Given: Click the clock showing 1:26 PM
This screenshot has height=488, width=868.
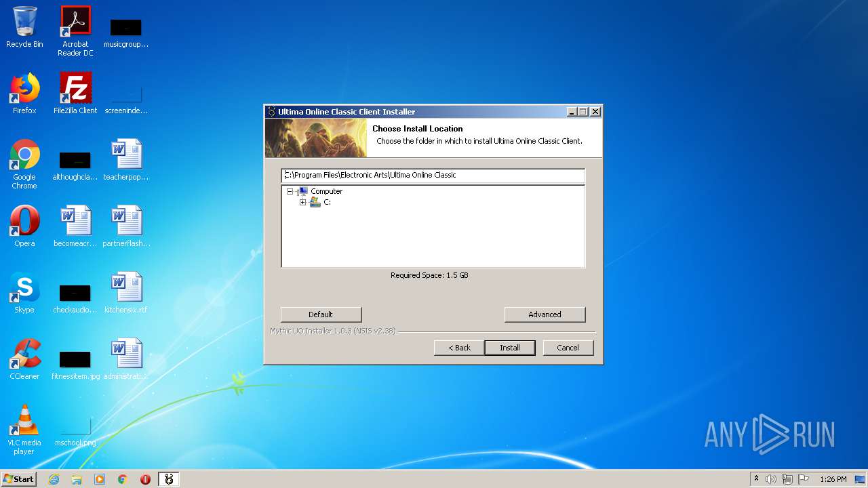Looking at the screenshot, I should pos(833,479).
